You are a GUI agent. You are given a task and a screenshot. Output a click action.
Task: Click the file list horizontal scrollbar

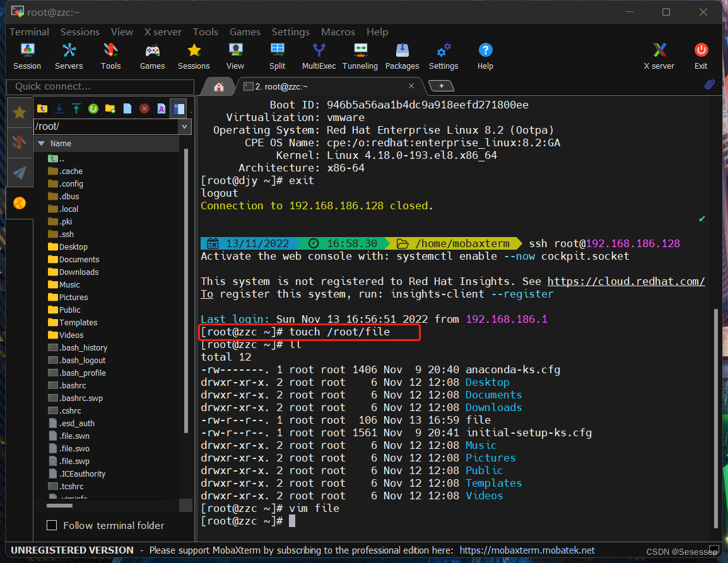pyautogui.click(x=59, y=506)
